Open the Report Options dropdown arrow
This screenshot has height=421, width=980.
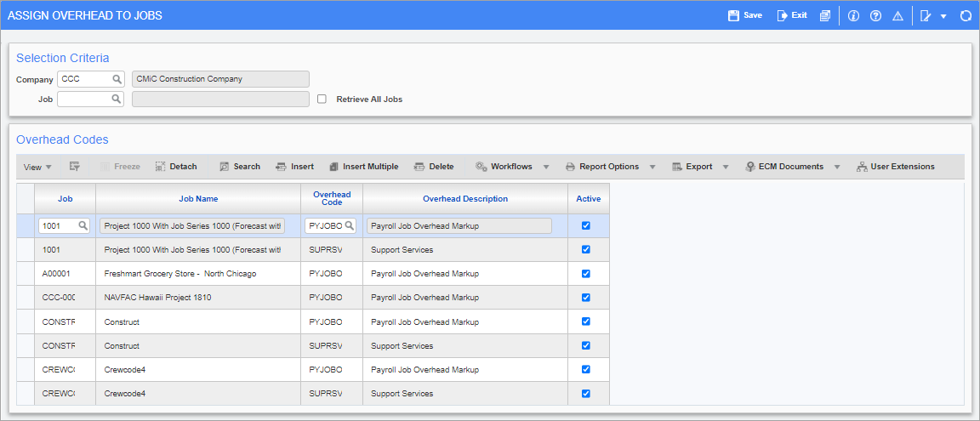pos(652,167)
